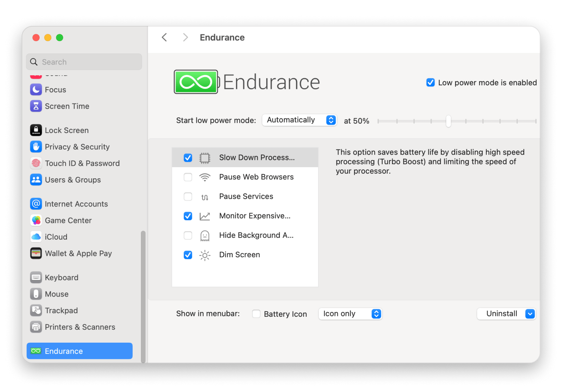Uncheck Slow Down Processor option

click(x=188, y=158)
